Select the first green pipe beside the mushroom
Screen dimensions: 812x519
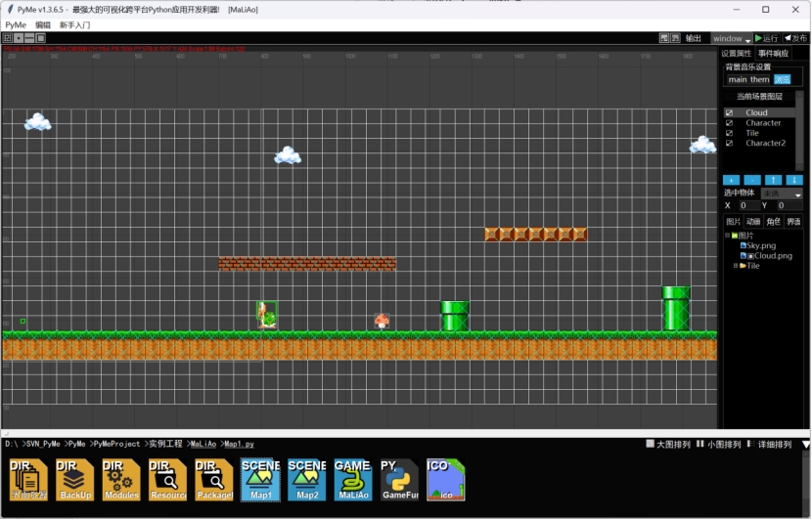tap(455, 316)
